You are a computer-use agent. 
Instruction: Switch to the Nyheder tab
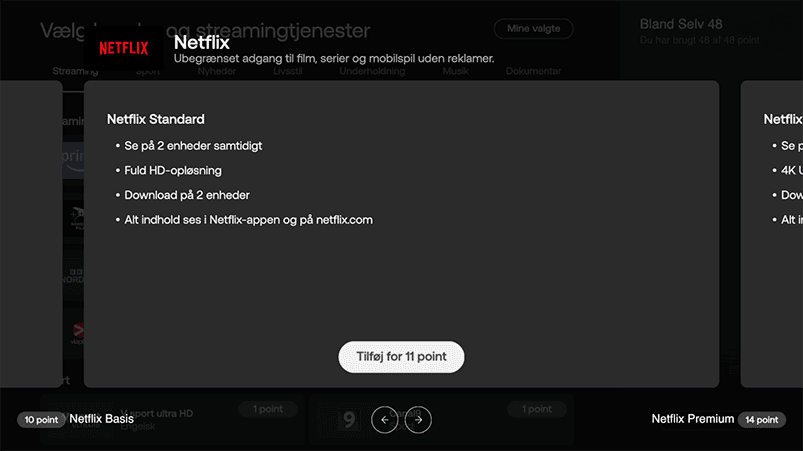point(217,72)
